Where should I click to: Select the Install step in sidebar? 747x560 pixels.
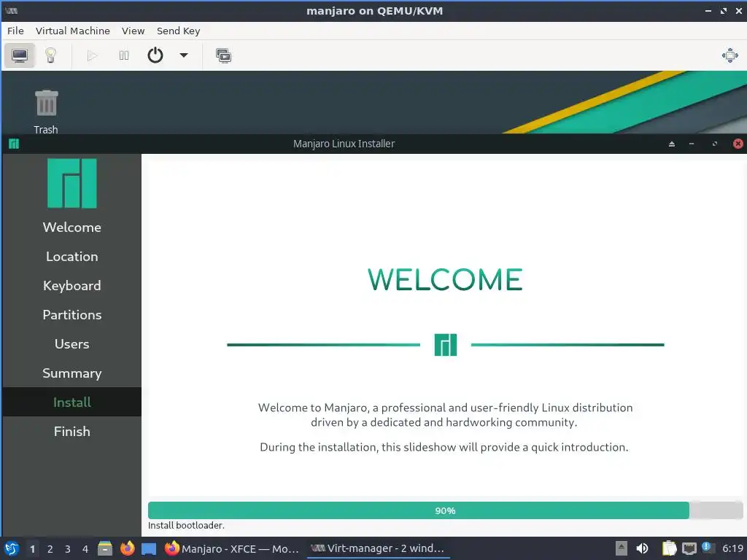point(72,402)
